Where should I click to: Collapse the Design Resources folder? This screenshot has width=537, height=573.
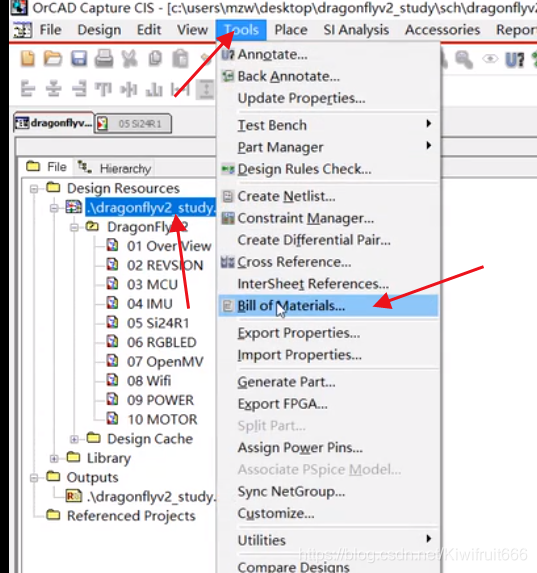tap(34, 189)
